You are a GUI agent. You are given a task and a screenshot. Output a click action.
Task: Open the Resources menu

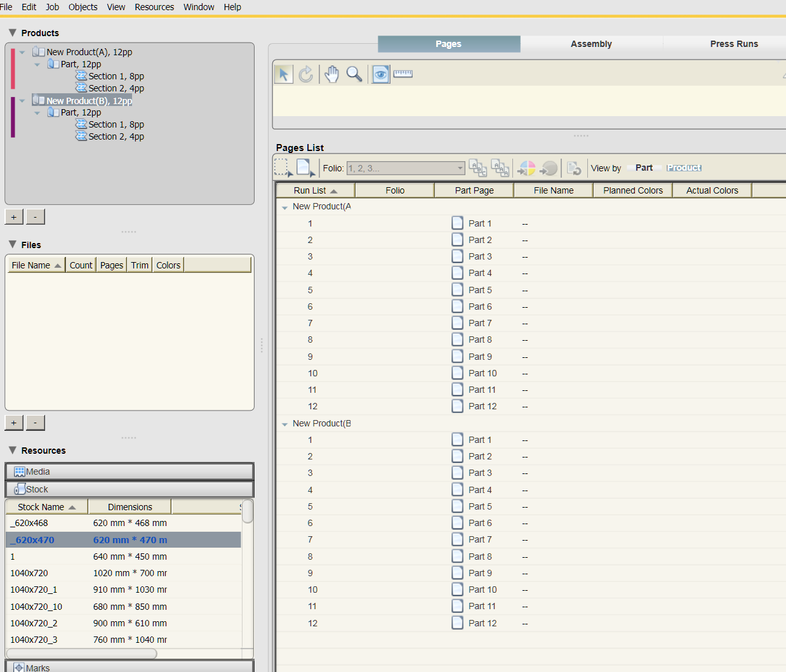point(154,7)
